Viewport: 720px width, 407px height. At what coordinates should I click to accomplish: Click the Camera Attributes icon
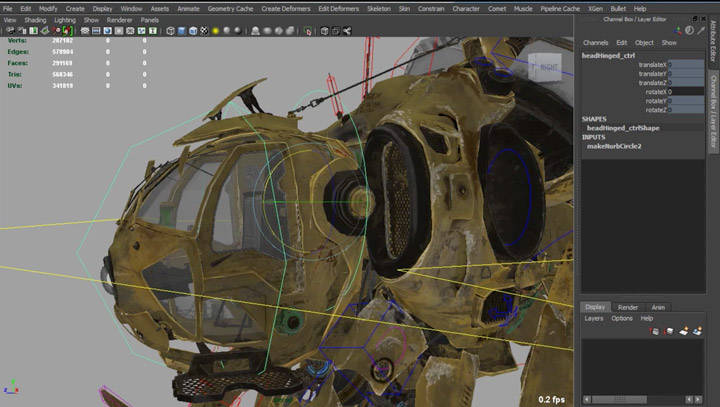(x=22, y=31)
